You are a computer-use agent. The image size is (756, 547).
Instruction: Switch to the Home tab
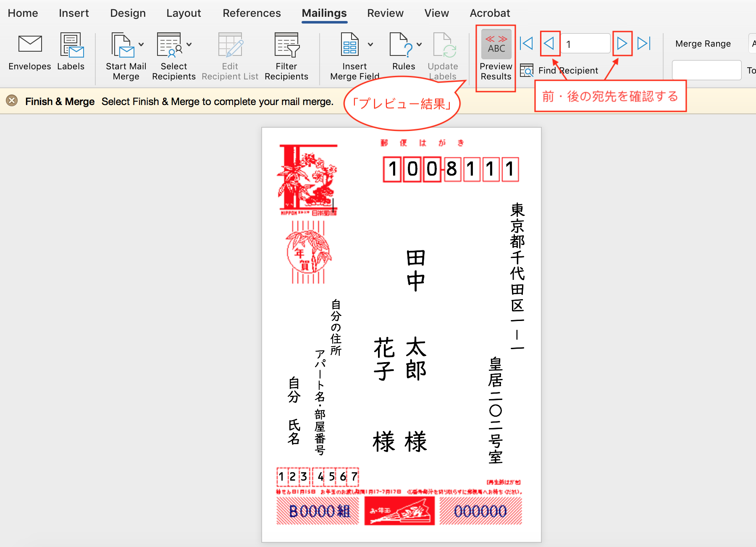click(x=23, y=13)
